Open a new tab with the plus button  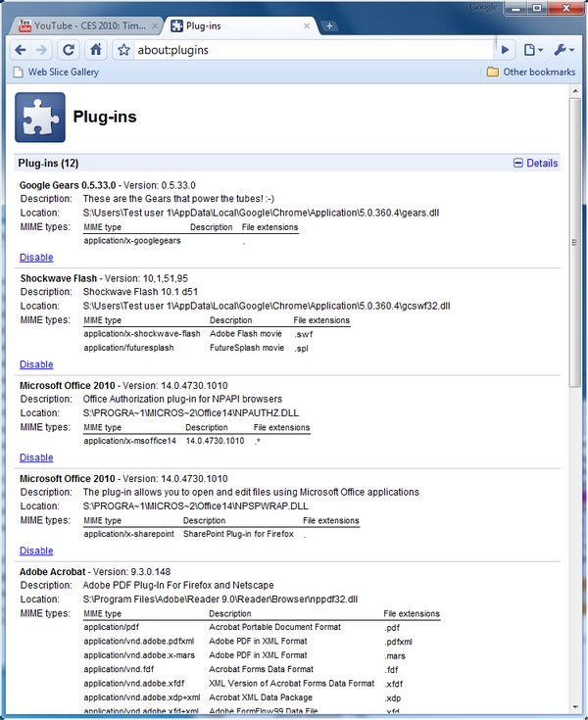329,26
